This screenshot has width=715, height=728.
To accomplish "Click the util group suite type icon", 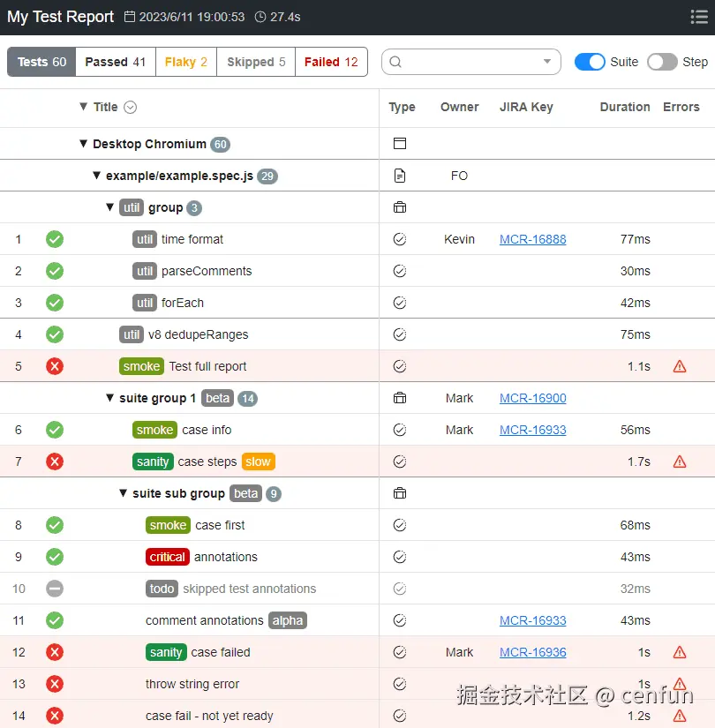I will pyautogui.click(x=400, y=207).
